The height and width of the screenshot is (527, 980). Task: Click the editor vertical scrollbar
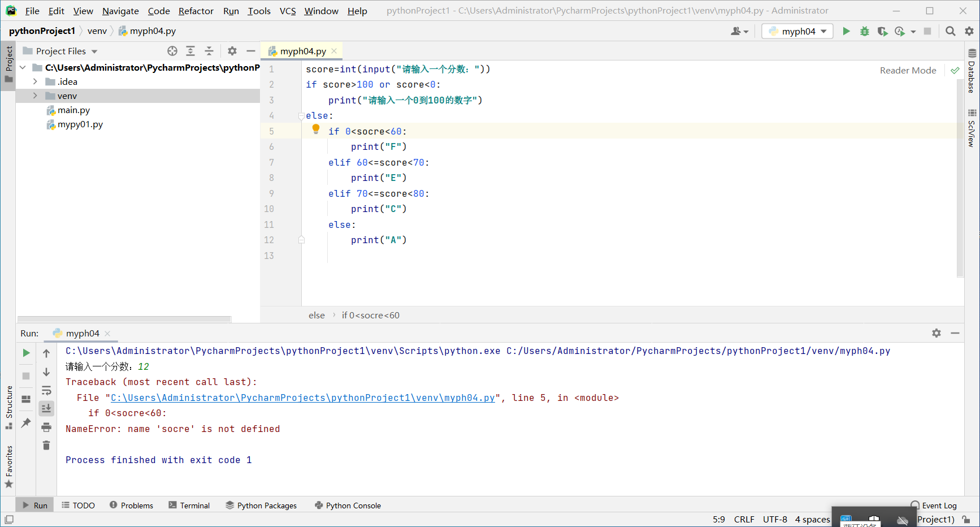[960, 178]
